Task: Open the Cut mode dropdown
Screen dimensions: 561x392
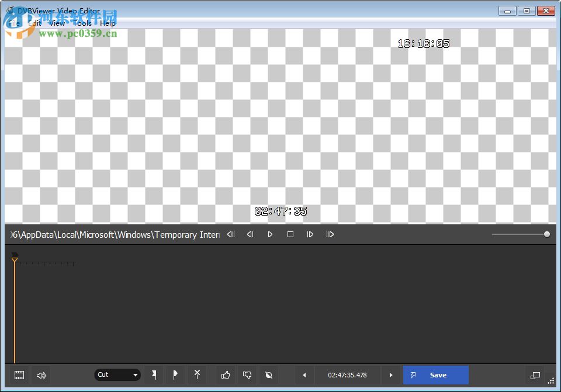Action: click(117, 374)
